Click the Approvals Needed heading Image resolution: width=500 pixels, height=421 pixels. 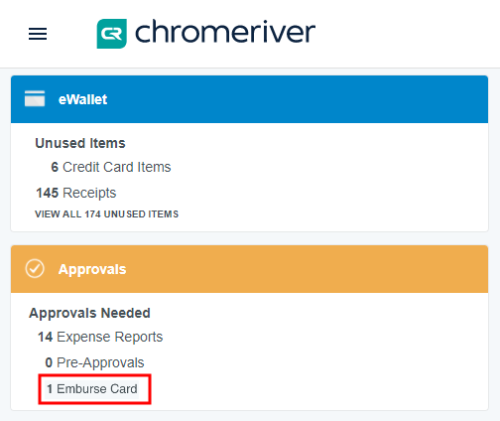[90, 313]
